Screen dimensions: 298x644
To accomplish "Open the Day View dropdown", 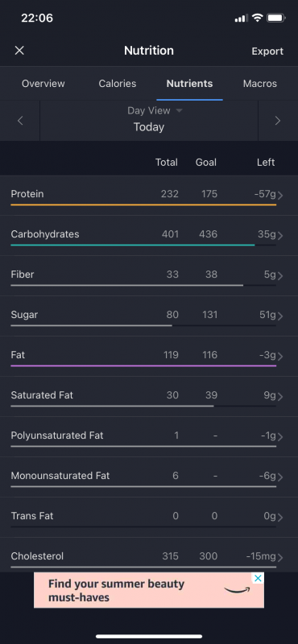I will pyautogui.click(x=155, y=110).
